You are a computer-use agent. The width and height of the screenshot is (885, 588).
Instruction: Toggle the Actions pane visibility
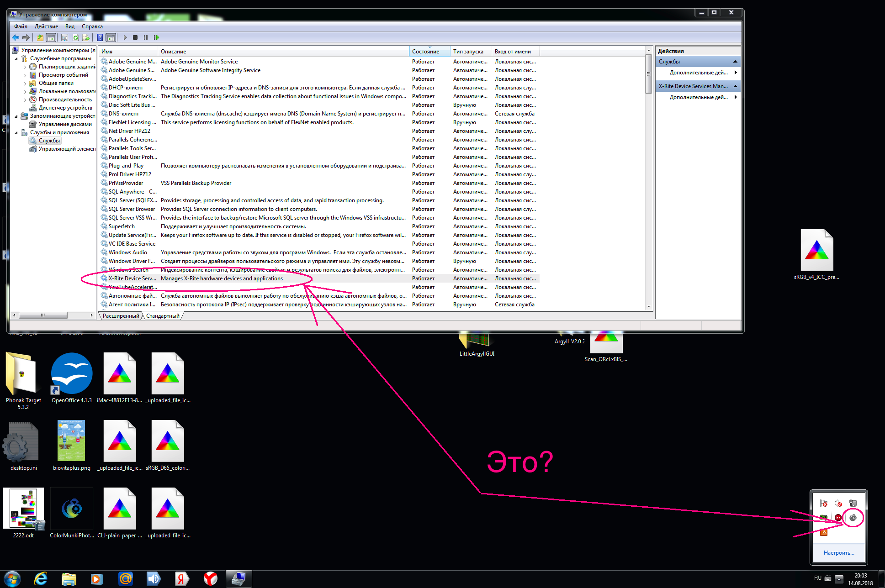(111, 37)
